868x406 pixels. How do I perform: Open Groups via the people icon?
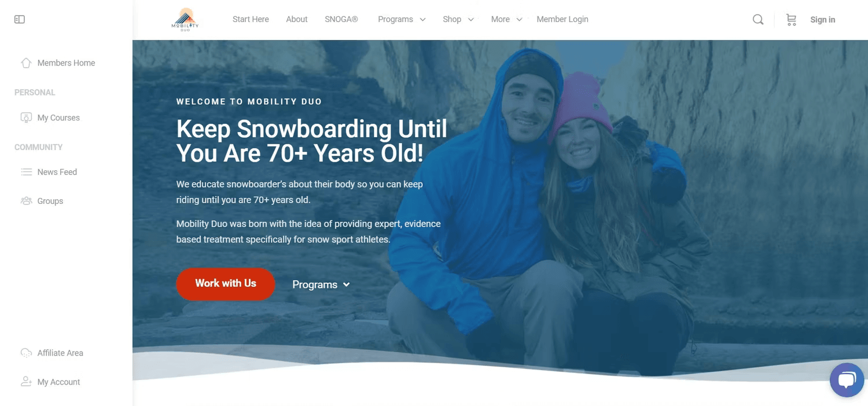click(26, 201)
